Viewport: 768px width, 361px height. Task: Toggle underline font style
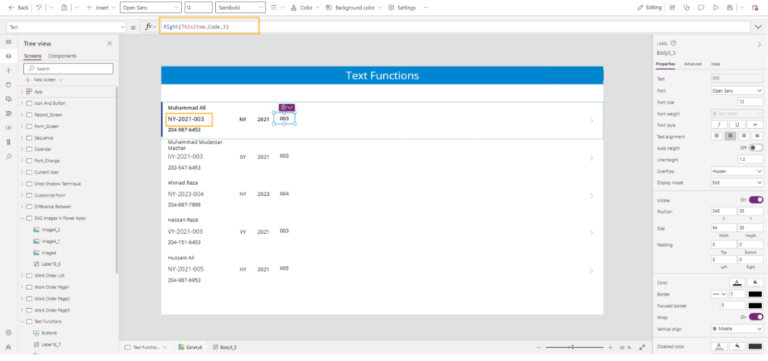[x=737, y=125]
